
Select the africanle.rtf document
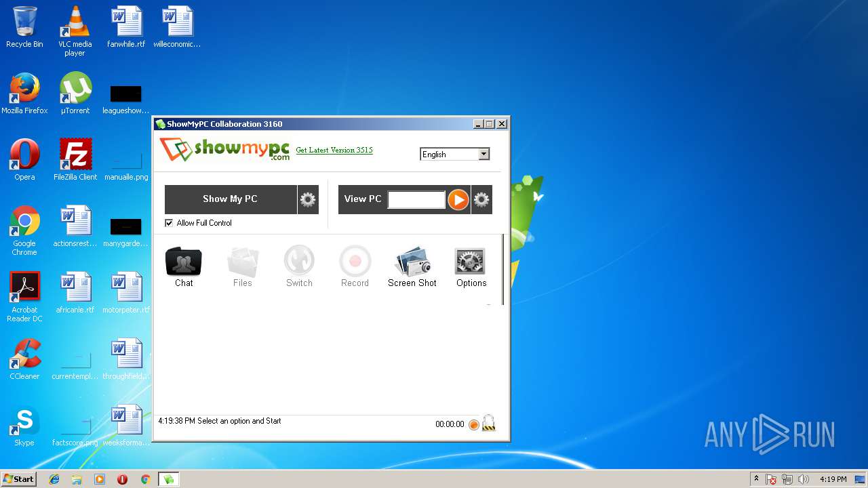[x=75, y=293]
